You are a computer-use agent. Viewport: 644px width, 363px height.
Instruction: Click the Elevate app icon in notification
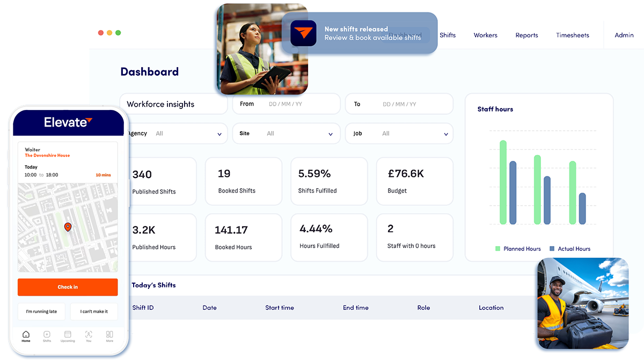tap(303, 33)
